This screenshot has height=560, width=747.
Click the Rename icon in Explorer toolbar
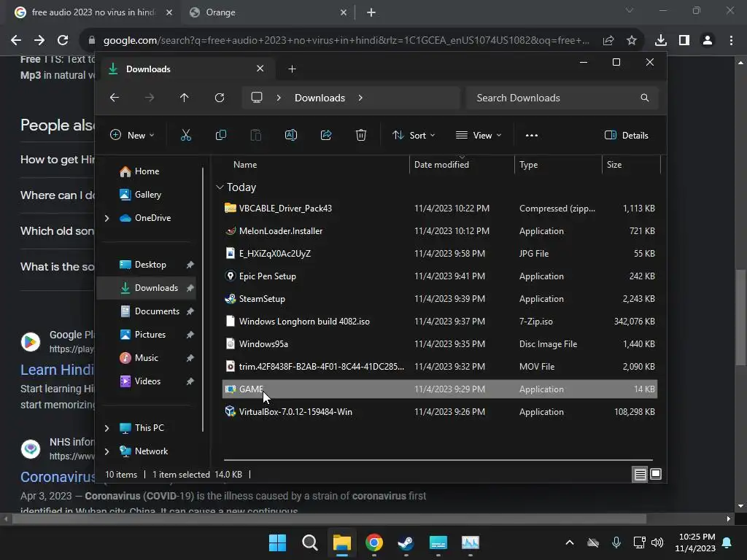(x=290, y=135)
